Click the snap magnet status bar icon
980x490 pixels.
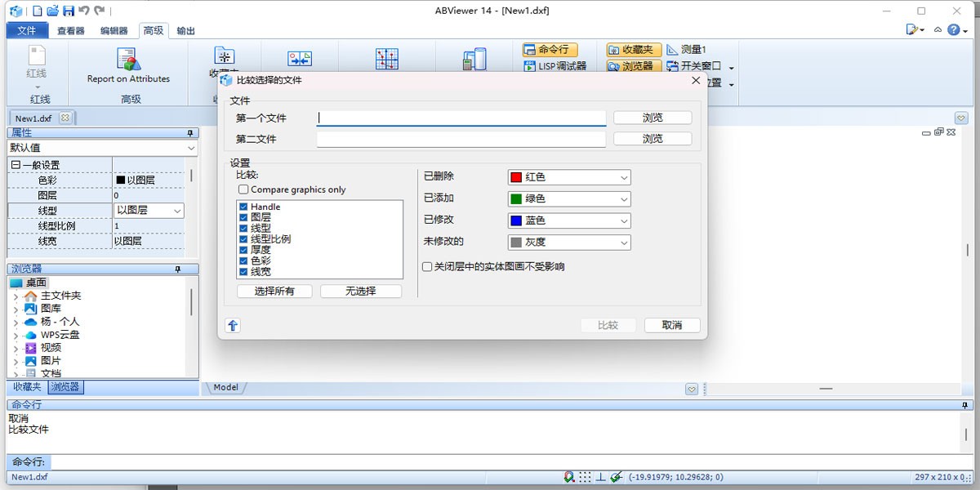pos(569,477)
